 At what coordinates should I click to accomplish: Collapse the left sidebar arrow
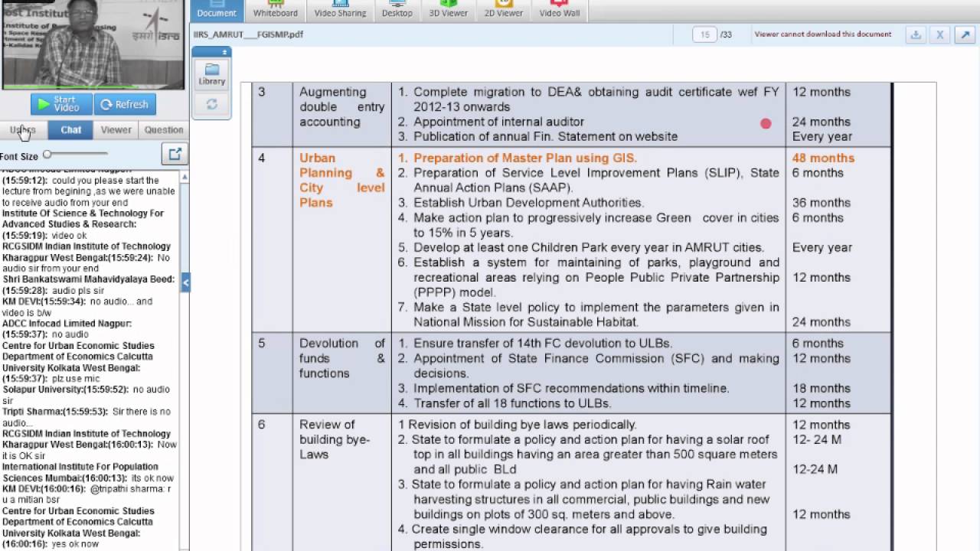[x=185, y=282]
